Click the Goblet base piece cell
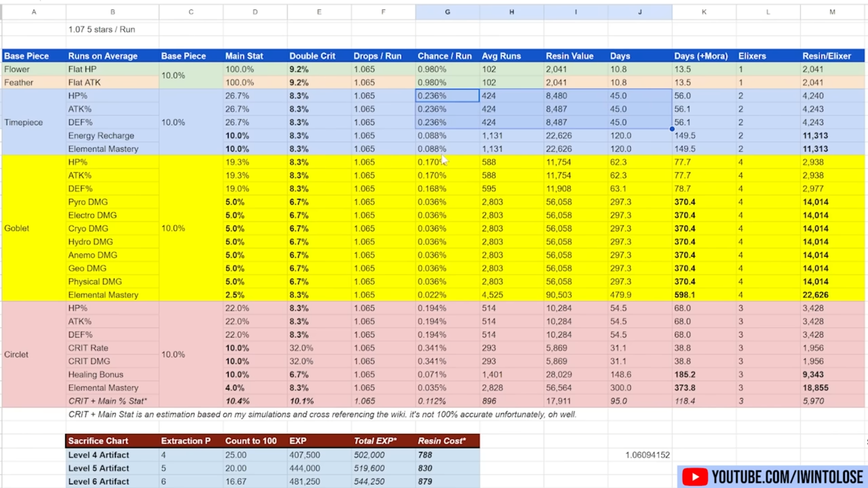This screenshot has width=868, height=488. click(x=17, y=228)
